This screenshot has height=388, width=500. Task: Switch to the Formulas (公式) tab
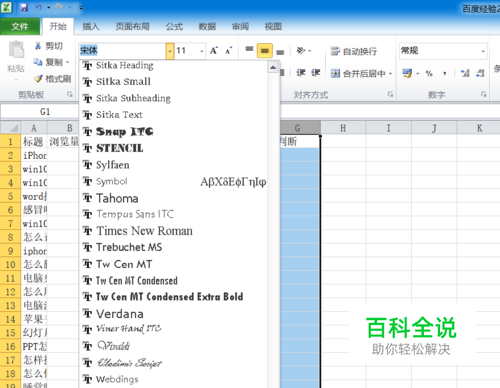click(174, 26)
